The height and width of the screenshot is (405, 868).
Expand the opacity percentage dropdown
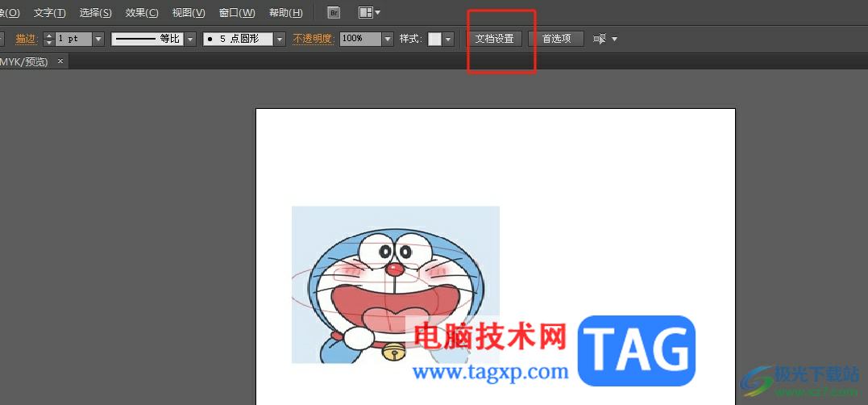(x=388, y=39)
